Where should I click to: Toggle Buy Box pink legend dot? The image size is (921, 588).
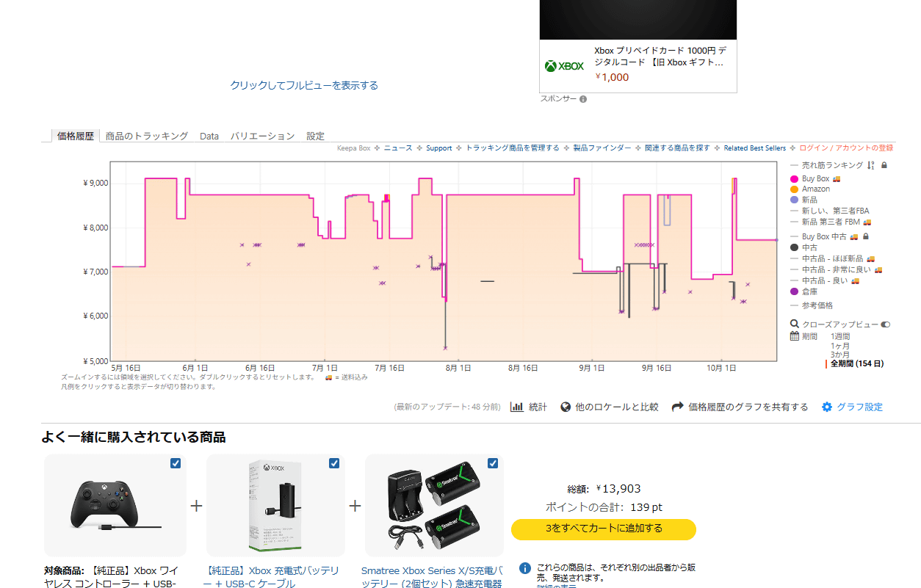click(794, 178)
